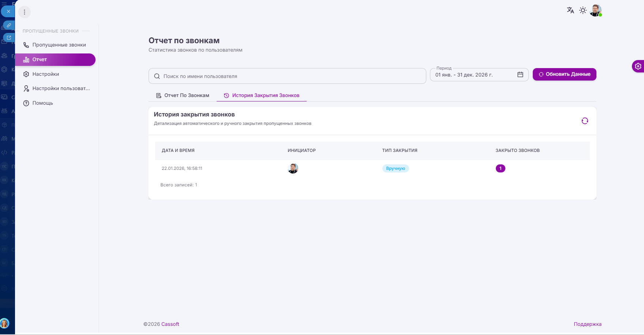Click the blue copy link icon

9,25
